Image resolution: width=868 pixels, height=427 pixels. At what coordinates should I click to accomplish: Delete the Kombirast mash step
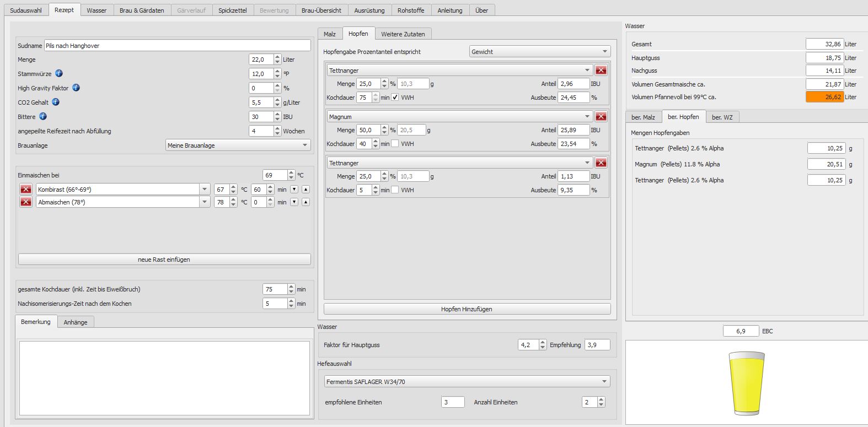point(25,189)
